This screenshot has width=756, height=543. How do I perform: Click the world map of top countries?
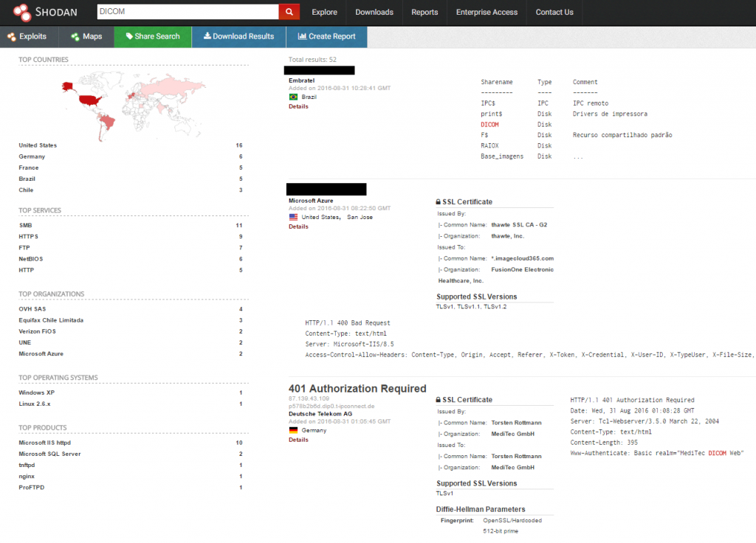134,105
